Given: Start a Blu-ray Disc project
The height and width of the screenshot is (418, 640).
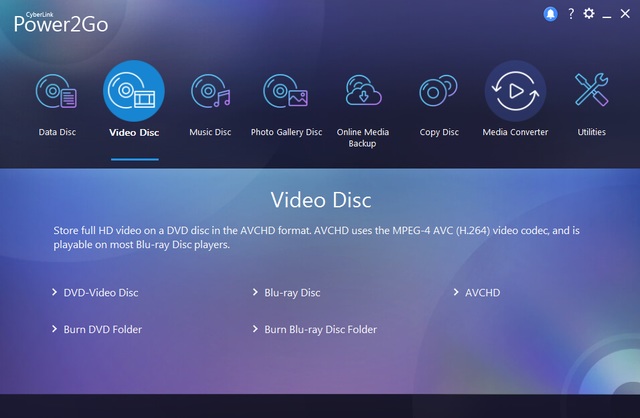Looking at the screenshot, I should (x=292, y=293).
